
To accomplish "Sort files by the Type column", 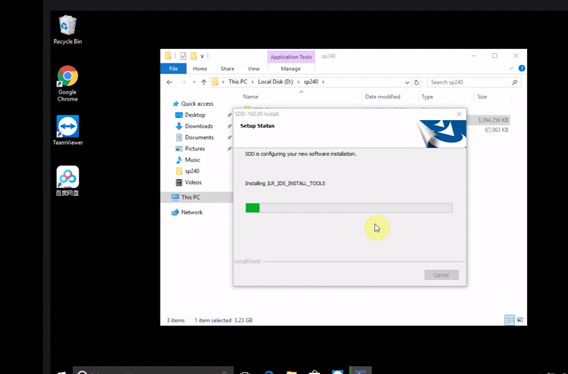I will point(427,97).
